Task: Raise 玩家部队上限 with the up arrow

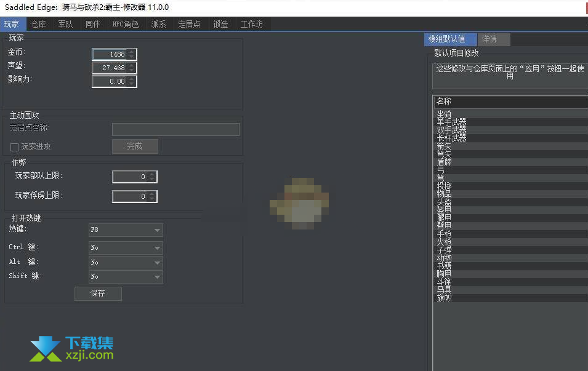Action: (x=152, y=174)
